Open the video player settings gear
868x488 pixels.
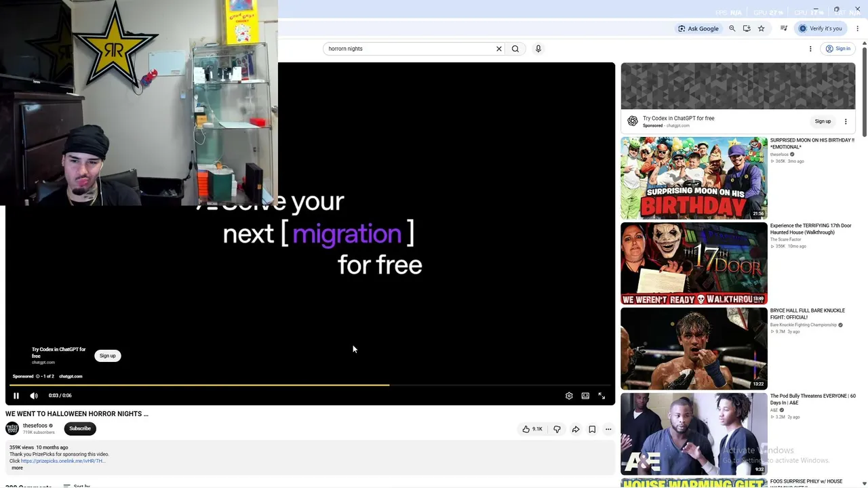click(x=569, y=396)
